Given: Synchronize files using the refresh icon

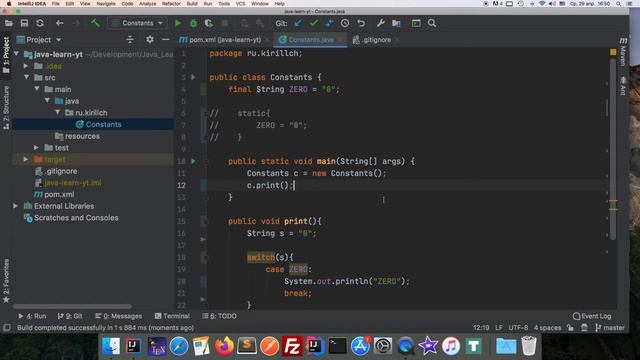Looking at the screenshot, I should tap(40, 23).
